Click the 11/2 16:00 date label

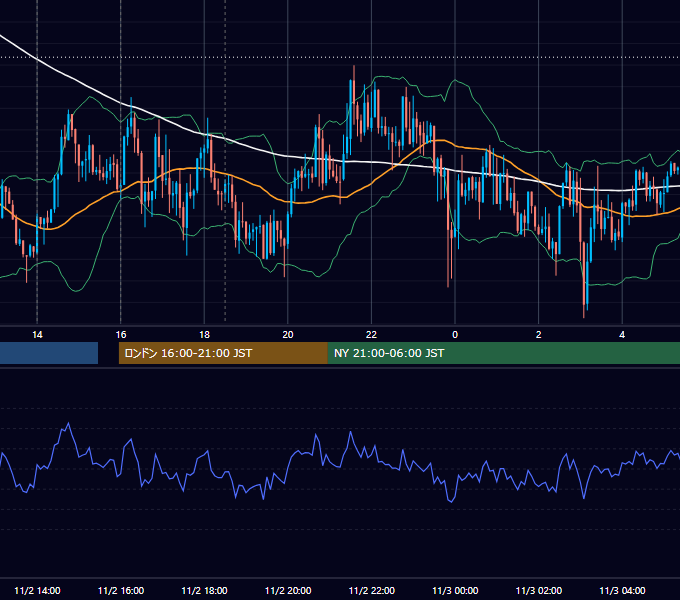click(121, 590)
